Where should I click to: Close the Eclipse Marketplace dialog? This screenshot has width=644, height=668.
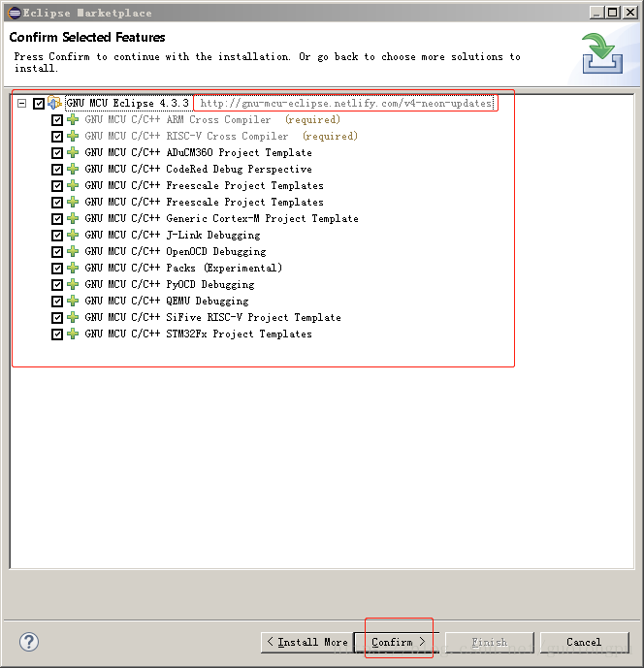(x=629, y=13)
